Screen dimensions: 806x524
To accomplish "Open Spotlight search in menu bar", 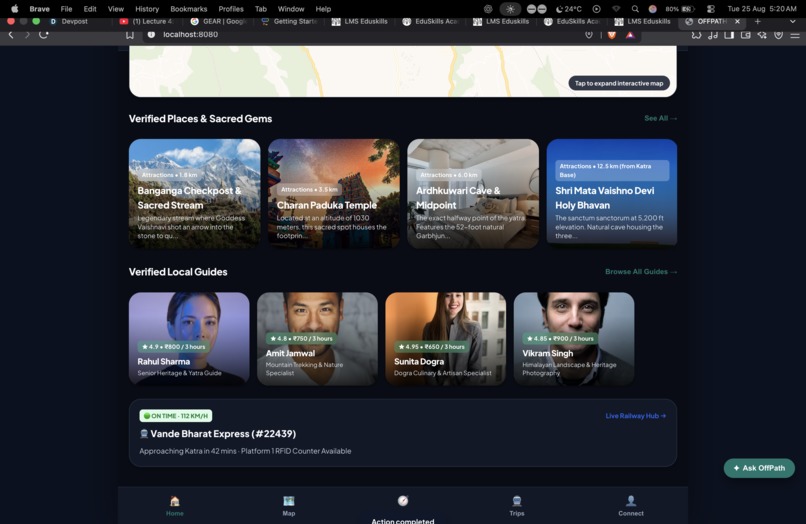I will tap(635, 9).
